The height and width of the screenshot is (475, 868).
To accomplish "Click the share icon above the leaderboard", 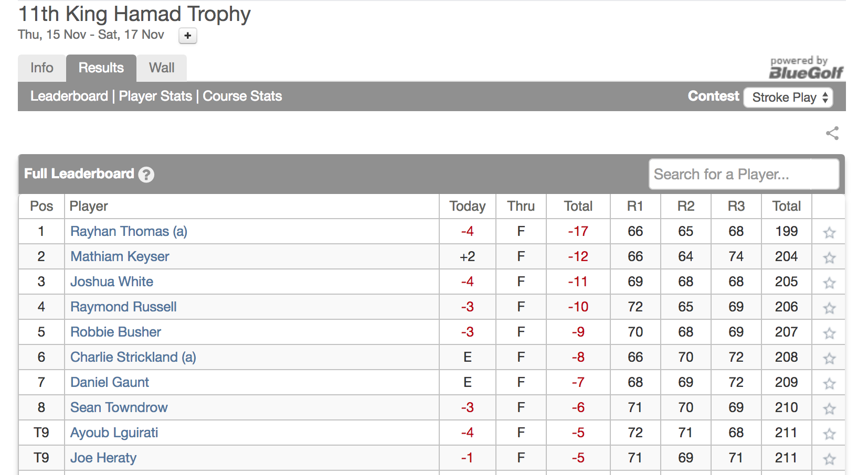I will [x=832, y=133].
